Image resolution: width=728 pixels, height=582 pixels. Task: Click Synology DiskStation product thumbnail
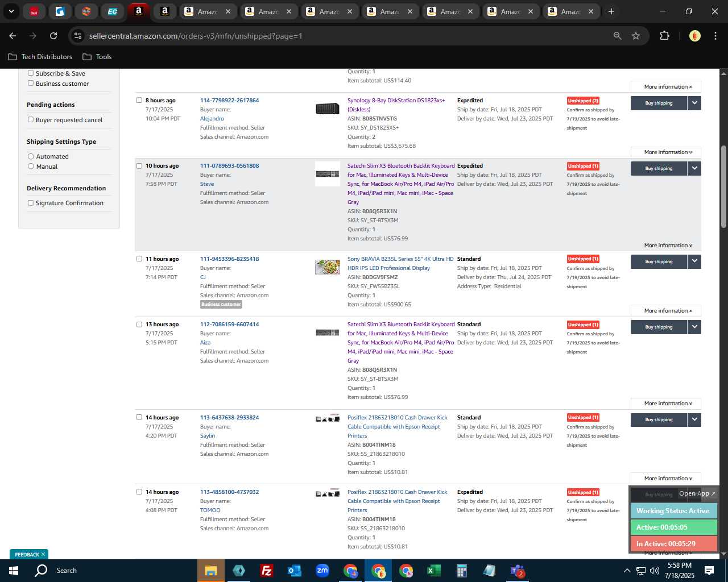coord(328,108)
